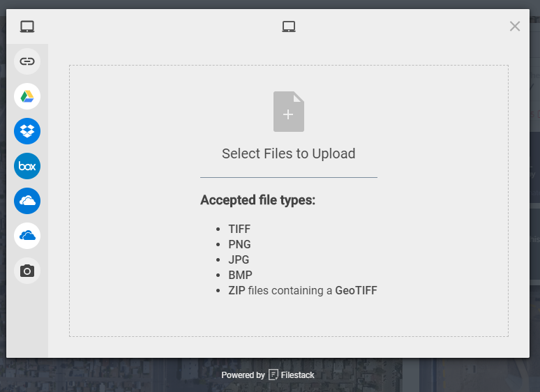Select the Box cloud storage source

click(27, 166)
